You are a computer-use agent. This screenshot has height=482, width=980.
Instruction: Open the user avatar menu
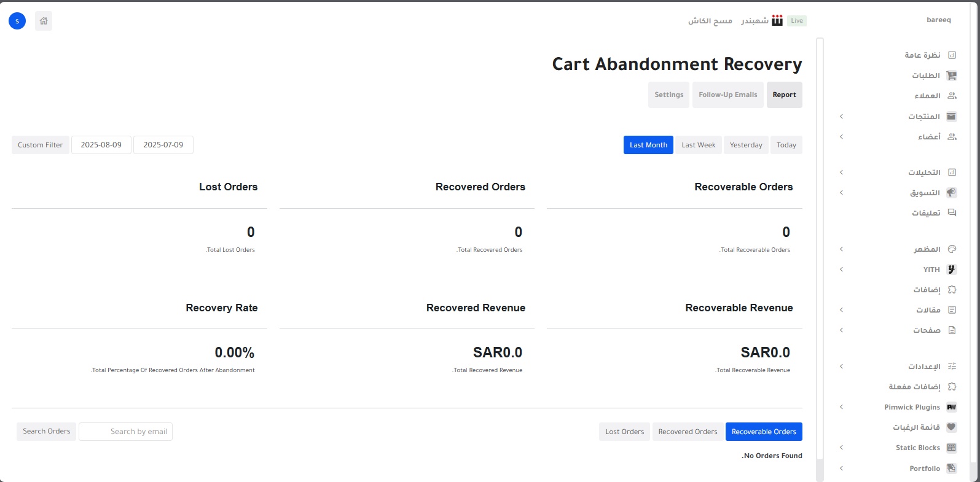[17, 21]
